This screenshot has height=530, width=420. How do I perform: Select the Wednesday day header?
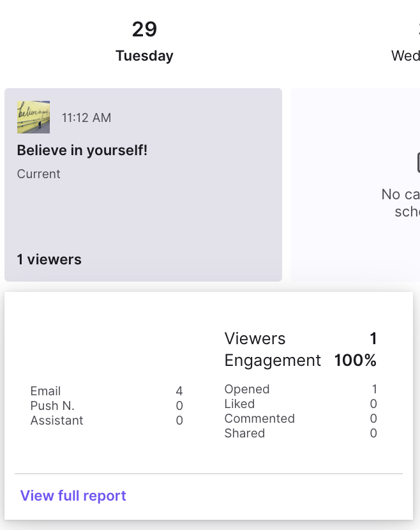405,41
